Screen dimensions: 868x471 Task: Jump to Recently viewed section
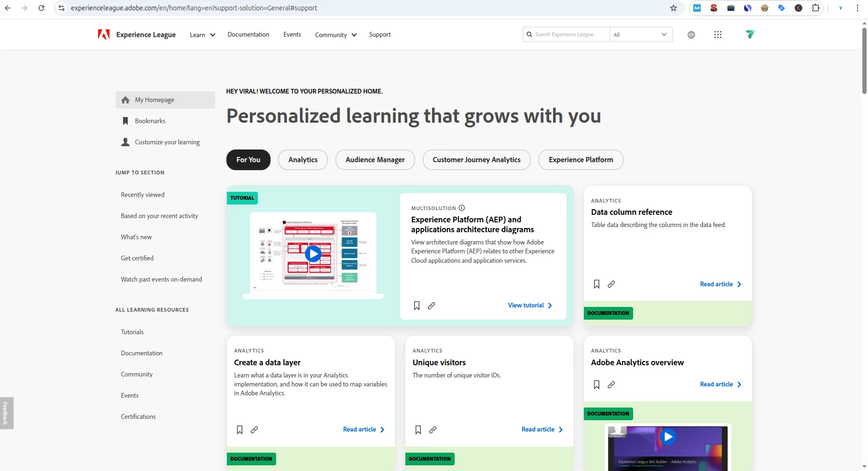tap(143, 195)
